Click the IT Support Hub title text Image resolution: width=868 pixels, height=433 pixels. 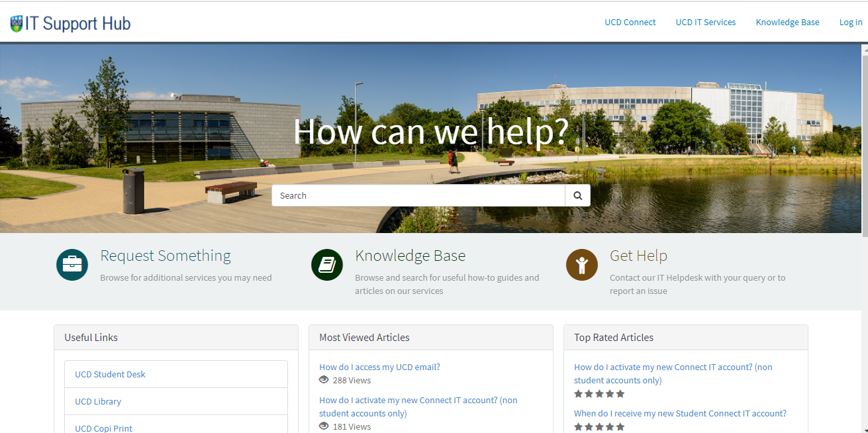(x=77, y=24)
